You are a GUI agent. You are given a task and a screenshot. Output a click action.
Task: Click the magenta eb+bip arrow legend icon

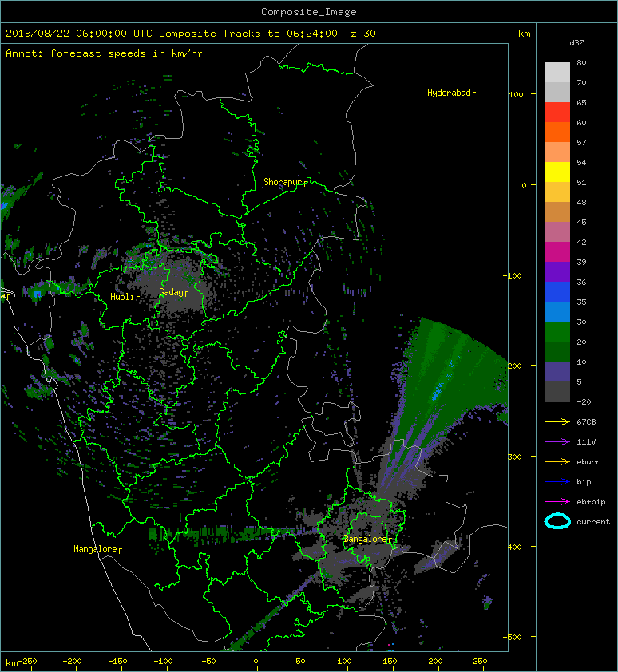click(x=557, y=502)
